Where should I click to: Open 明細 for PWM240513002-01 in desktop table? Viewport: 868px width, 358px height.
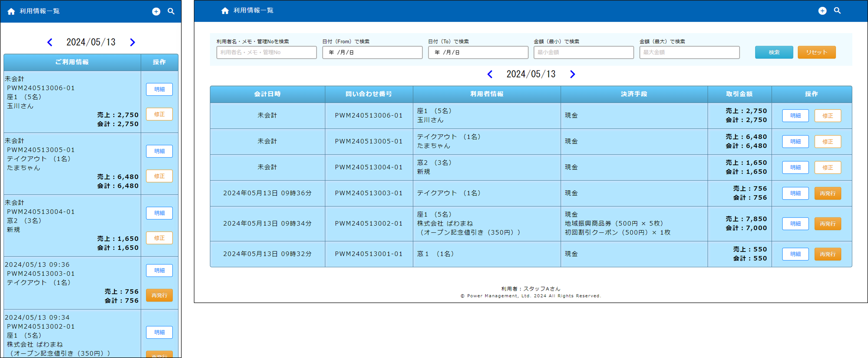pos(795,224)
